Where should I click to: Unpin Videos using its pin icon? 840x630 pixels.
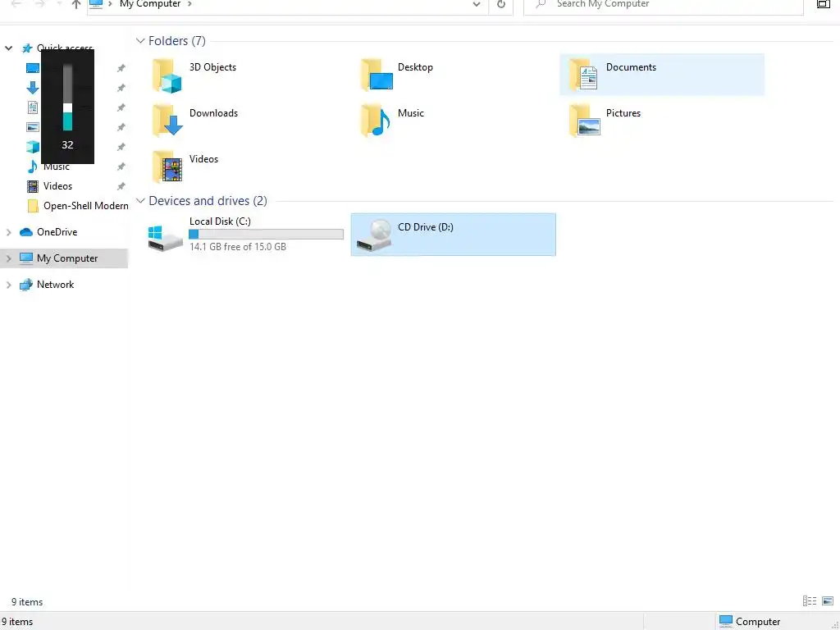click(121, 186)
